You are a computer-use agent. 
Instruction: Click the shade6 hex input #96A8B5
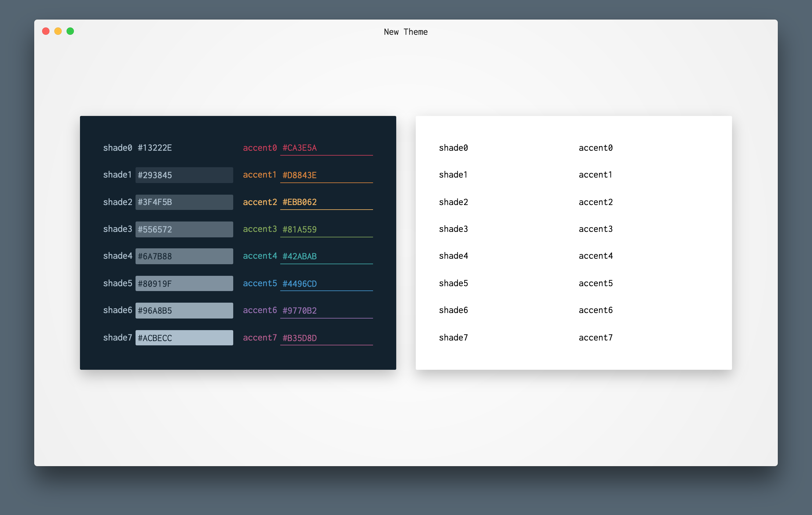click(x=184, y=310)
